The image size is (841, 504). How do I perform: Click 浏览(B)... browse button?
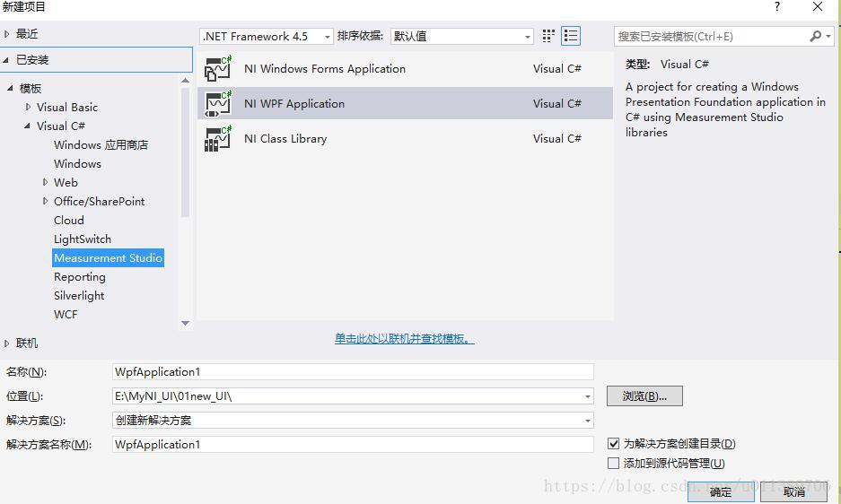[644, 396]
